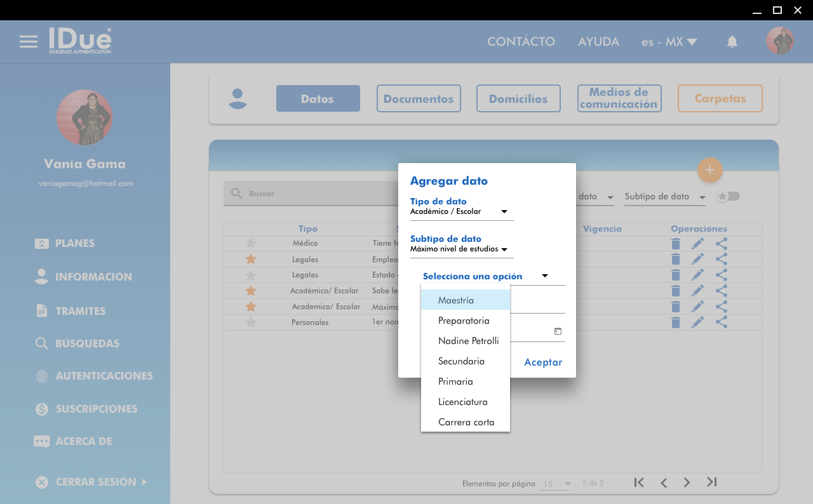Open the es - MX language dropdown
This screenshot has width=813, height=504.
(x=669, y=42)
